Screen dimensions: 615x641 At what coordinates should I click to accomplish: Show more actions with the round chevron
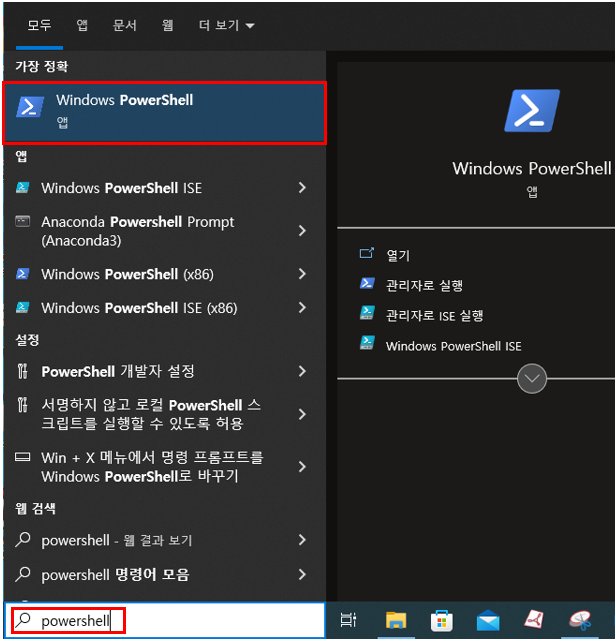click(532, 379)
